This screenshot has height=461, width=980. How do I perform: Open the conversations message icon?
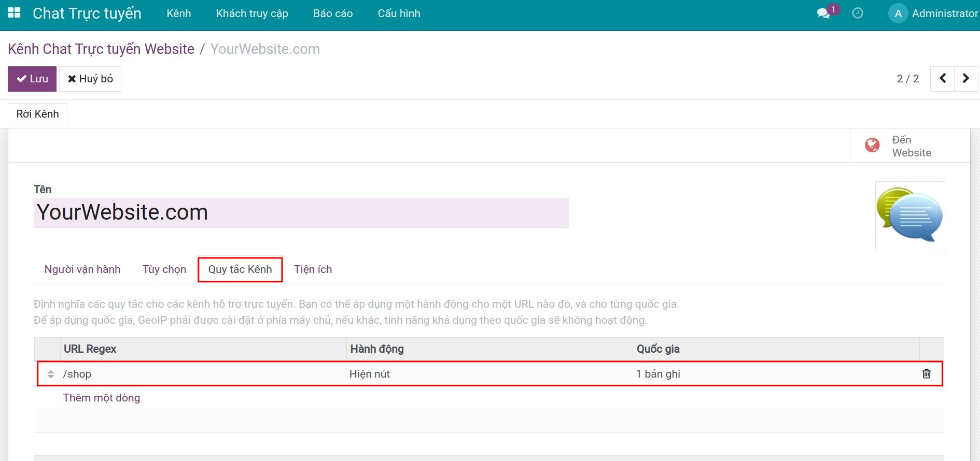tap(823, 13)
